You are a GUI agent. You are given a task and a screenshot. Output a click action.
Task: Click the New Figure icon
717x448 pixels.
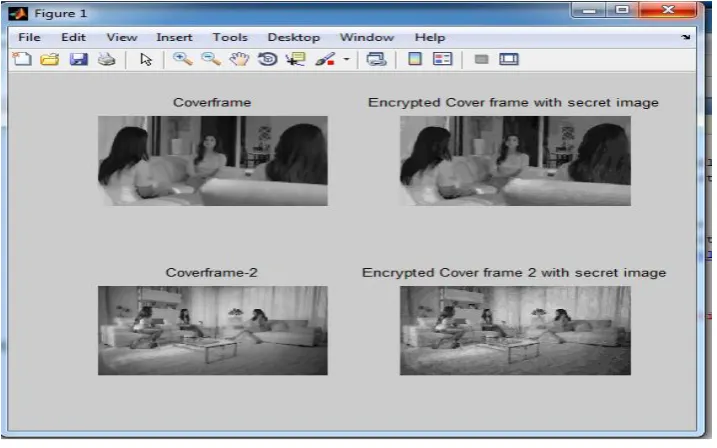point(22,59)
